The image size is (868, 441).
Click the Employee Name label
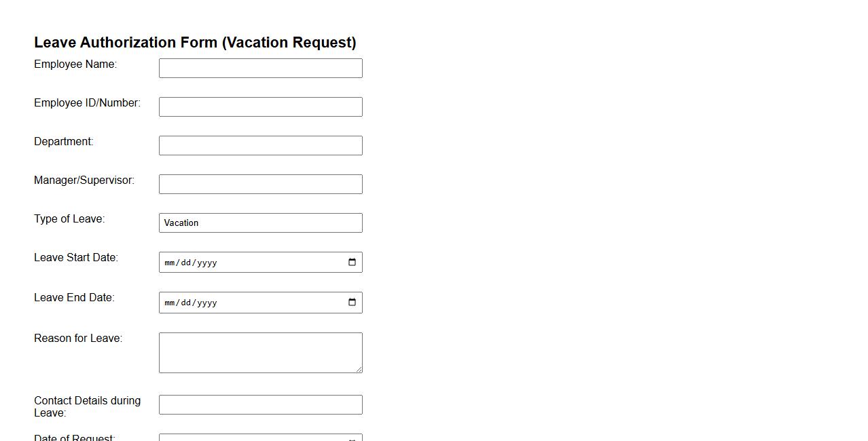75,64
